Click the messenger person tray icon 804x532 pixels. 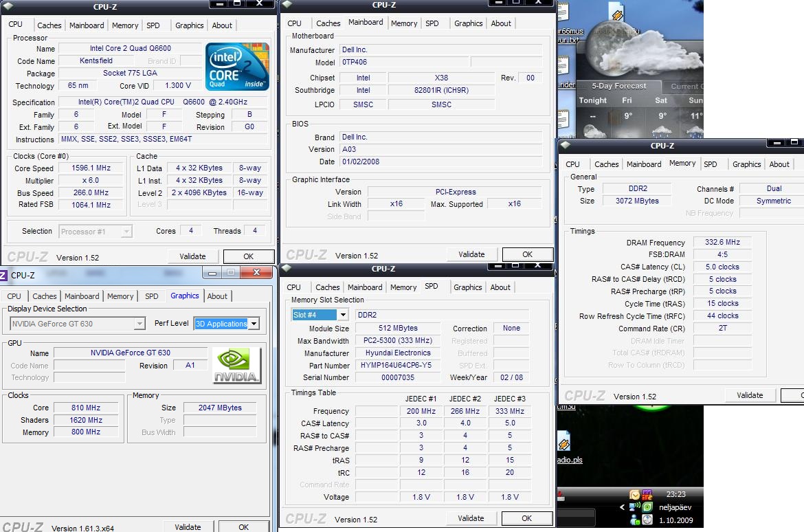click(x=635, y=520)
